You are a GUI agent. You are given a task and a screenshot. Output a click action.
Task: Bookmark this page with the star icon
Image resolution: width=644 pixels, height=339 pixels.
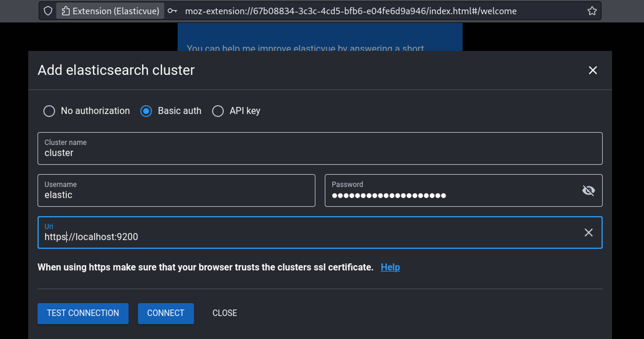pyautogui.click(x=592, y=11)
